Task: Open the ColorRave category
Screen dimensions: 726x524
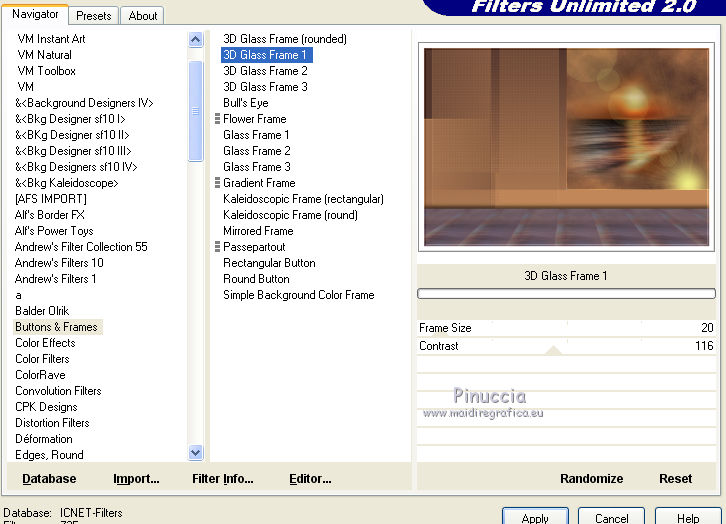Action: point(40,375)
